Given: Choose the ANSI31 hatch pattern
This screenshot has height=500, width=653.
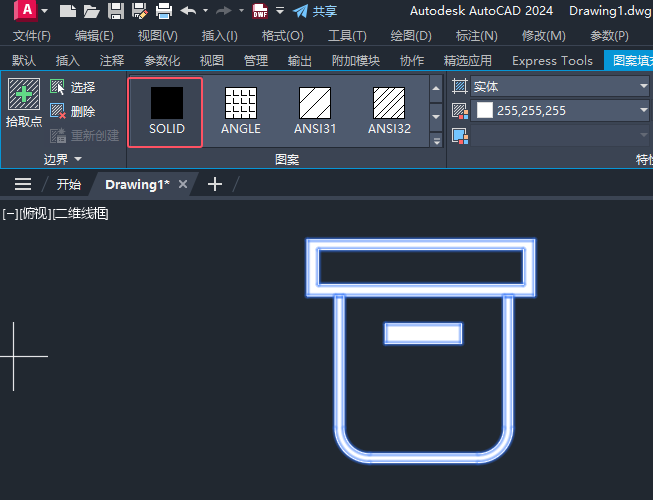Looking at the screenshot, I should [x=315, y=111].
